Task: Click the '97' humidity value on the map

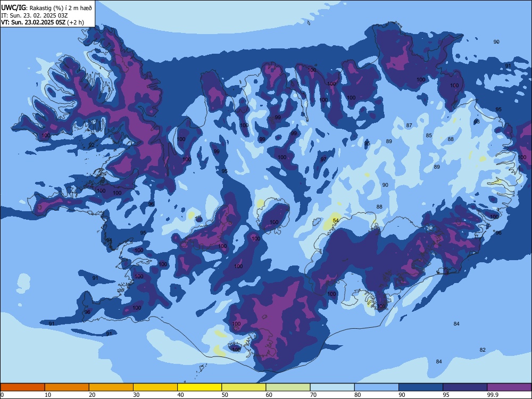Action: tap(323, 160)
